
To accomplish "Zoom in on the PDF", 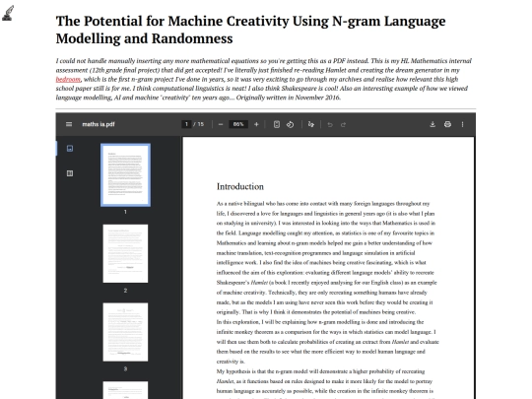I will click(256, 124).
